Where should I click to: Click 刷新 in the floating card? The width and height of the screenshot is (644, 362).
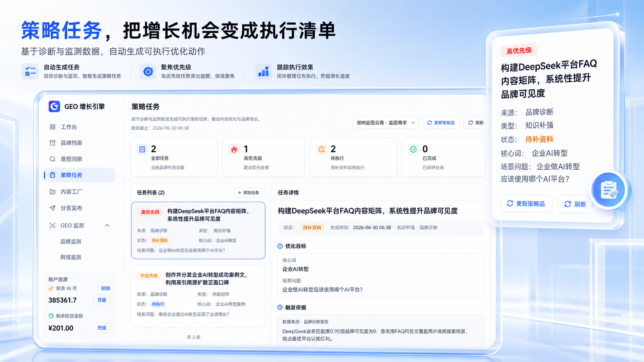coord(575,204)
